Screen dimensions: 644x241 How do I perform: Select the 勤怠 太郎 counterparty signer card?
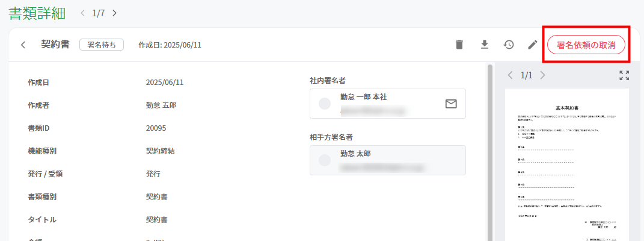tap(388, 160)
